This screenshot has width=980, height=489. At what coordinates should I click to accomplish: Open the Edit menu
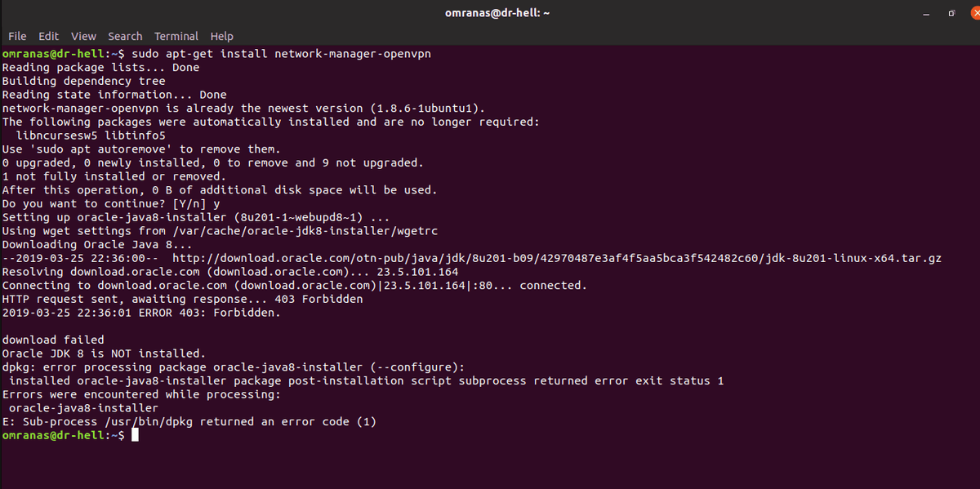48,36
